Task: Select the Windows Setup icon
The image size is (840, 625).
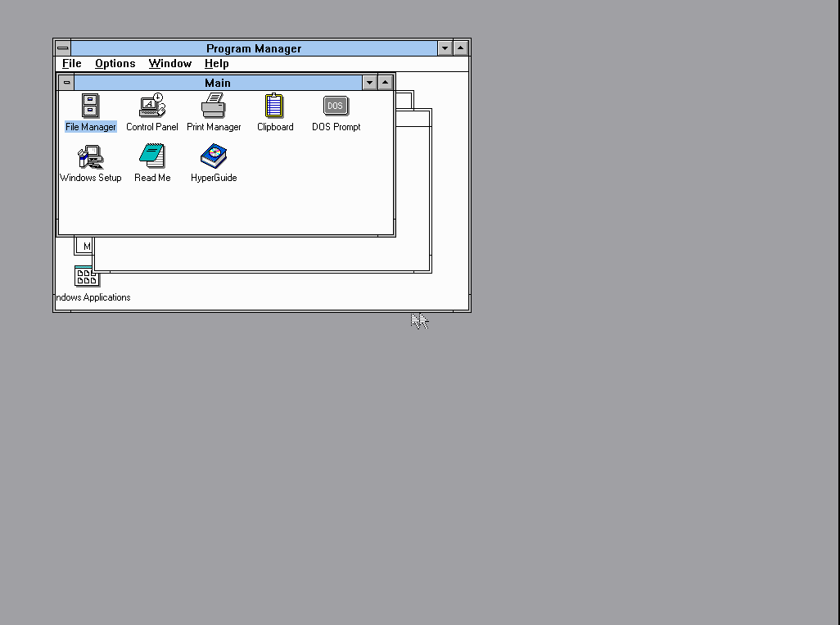Action: click(91, 156)
